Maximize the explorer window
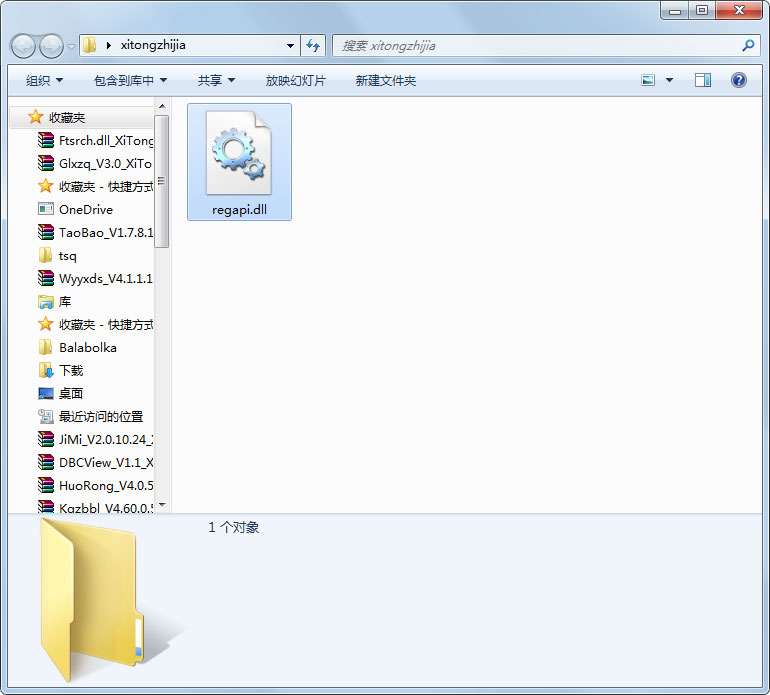Screen dimensions: 770x695 702,10
